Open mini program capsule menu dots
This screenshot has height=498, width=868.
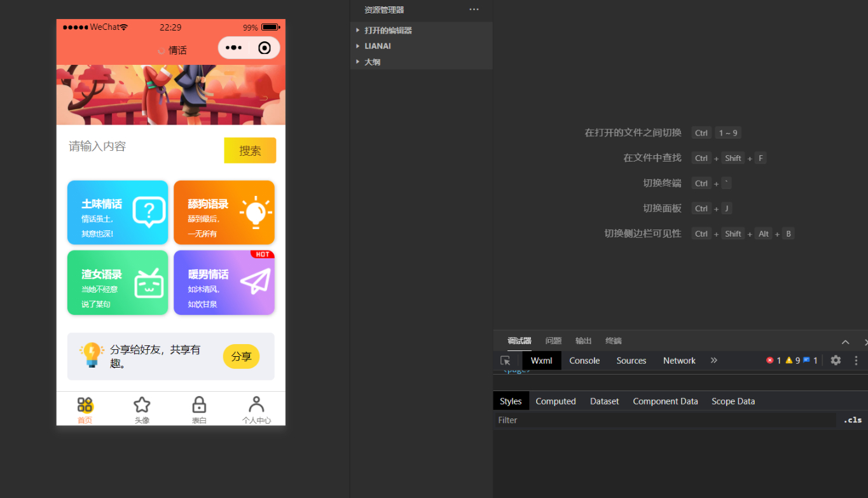pyautogui.click(x=233, y=48)
